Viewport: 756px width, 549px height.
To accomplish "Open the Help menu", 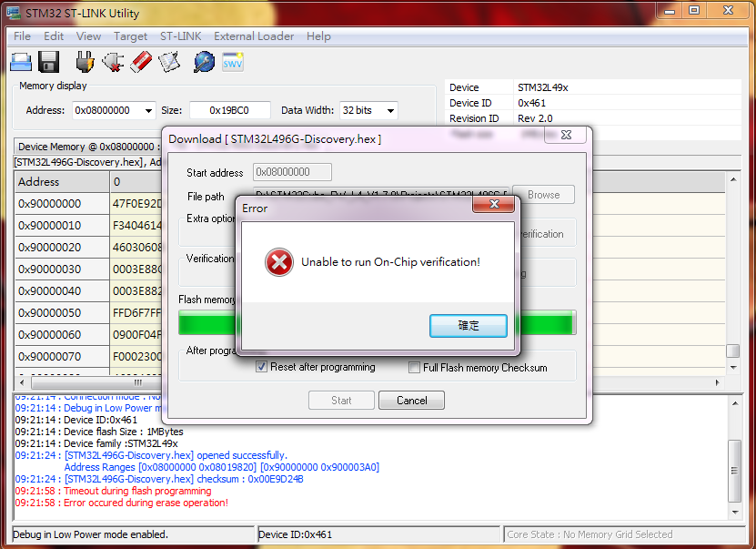I will pyautogui.click(x=318, y=36).
